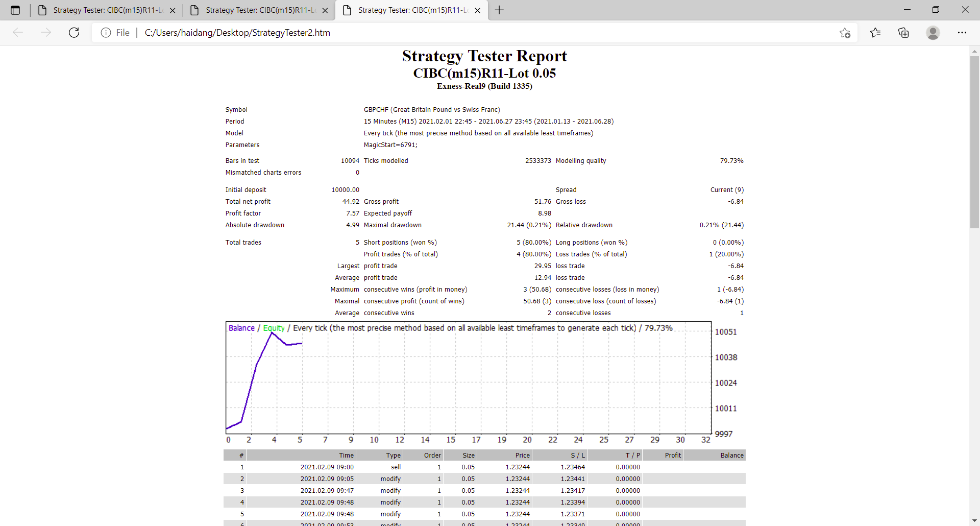
Task: Click the Bars in test value 10094
Action: [350, 161]
